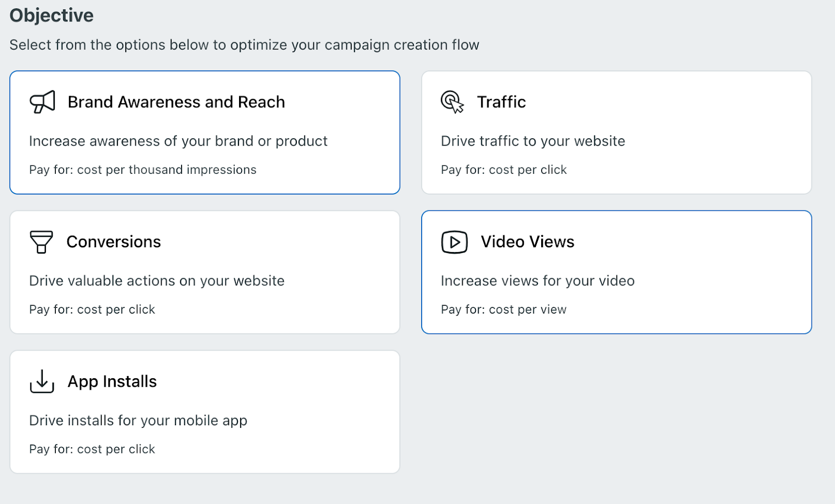The height and width of the screenshot is (504, 835).
Task: Click the cursor target icon beside Traffic
Action: [x=452, y=102]
